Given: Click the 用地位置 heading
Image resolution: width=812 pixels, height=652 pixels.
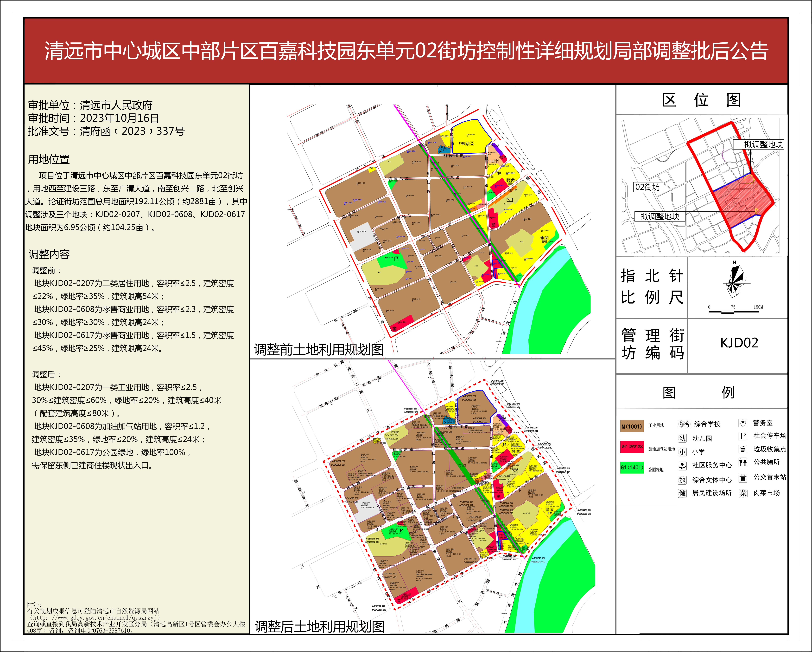Looking at the screenshot, I should [x=49, y=159].
